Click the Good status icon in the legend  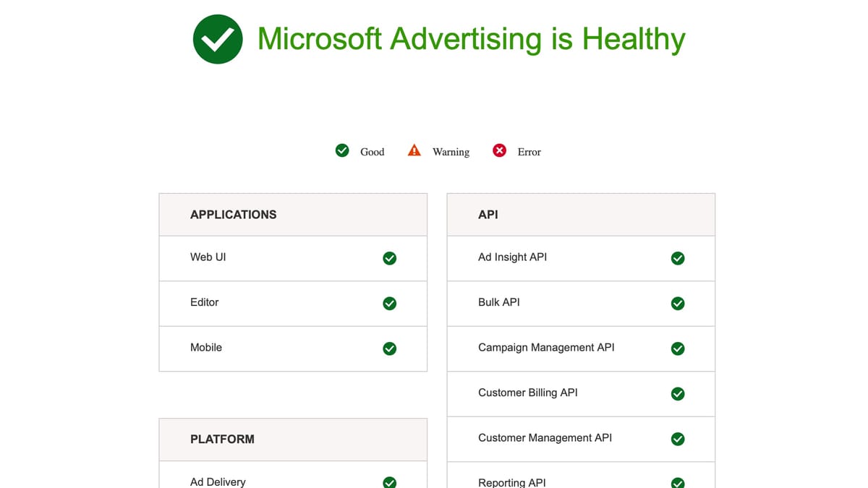[341, 150]
